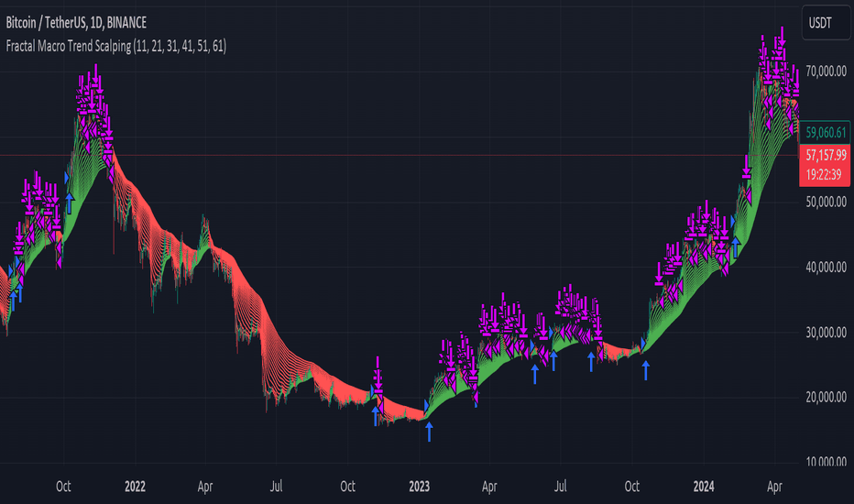Click the 2022 label on time axis

coord(135,486)
